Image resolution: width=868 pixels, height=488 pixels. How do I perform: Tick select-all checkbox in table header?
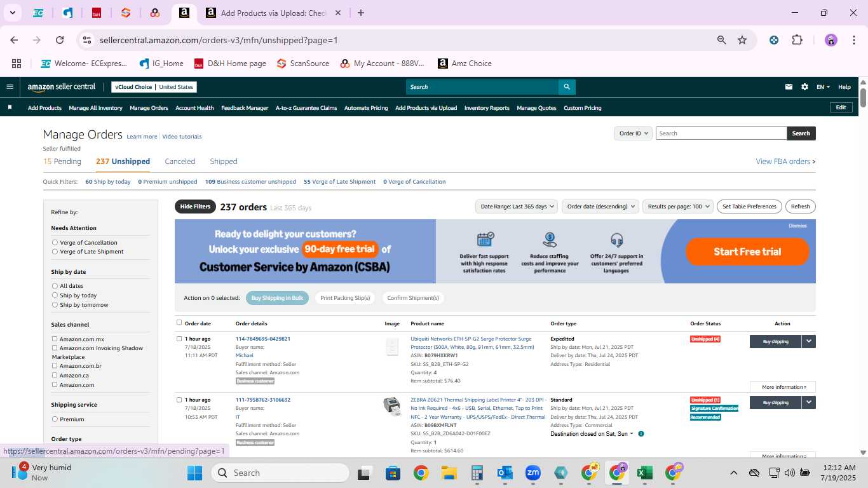(x=179, y=323)
